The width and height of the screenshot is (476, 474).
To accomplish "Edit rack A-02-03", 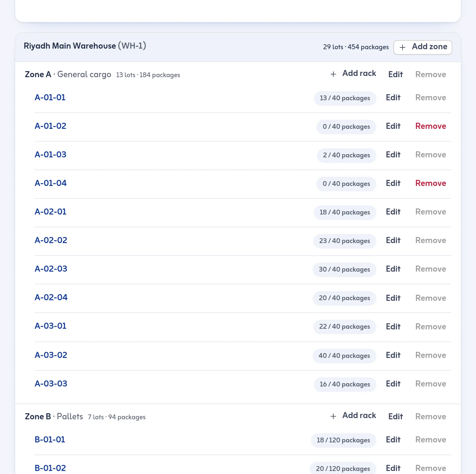I will tap(393, 269).
